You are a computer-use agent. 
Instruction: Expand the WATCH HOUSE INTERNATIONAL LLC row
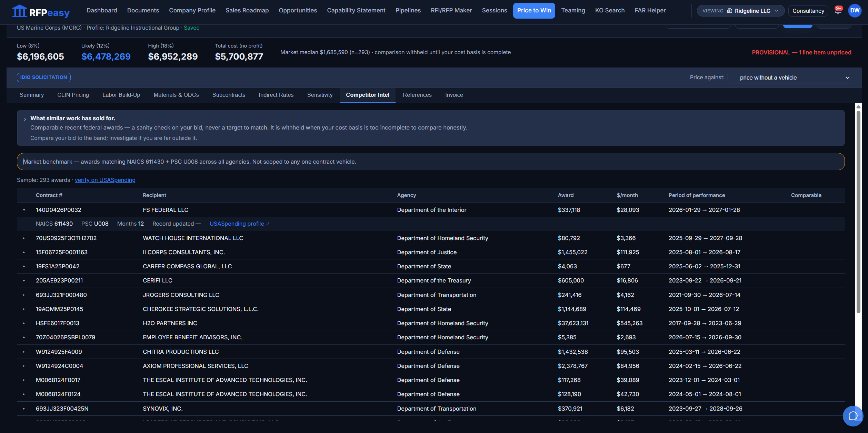(x=24, y=238)
